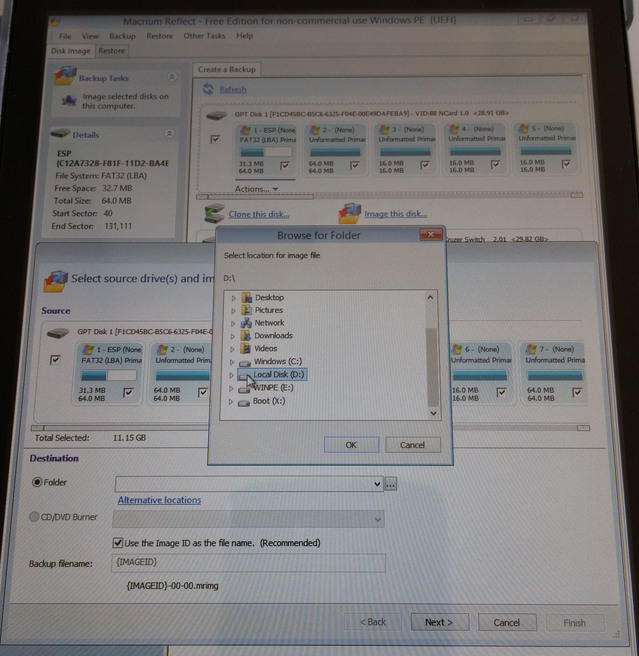Switch to the Restore tab
The image size is (639, 656).
coord(111,51)
